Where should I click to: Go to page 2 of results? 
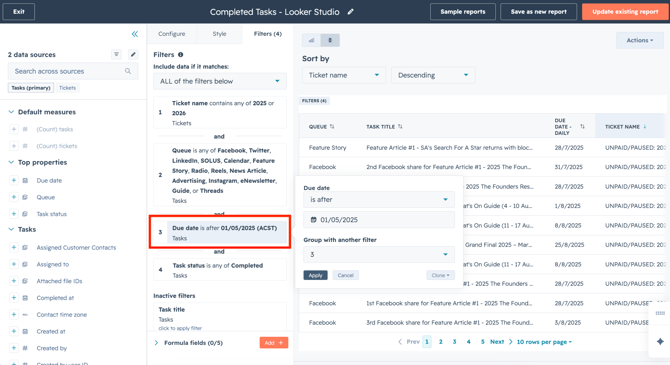tap(441, 342)
